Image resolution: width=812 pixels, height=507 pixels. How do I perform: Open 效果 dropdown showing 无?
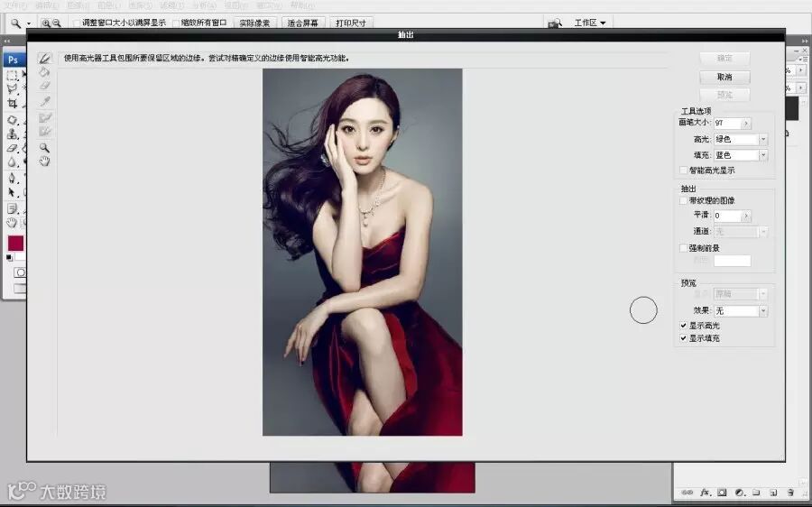point(741,310)
